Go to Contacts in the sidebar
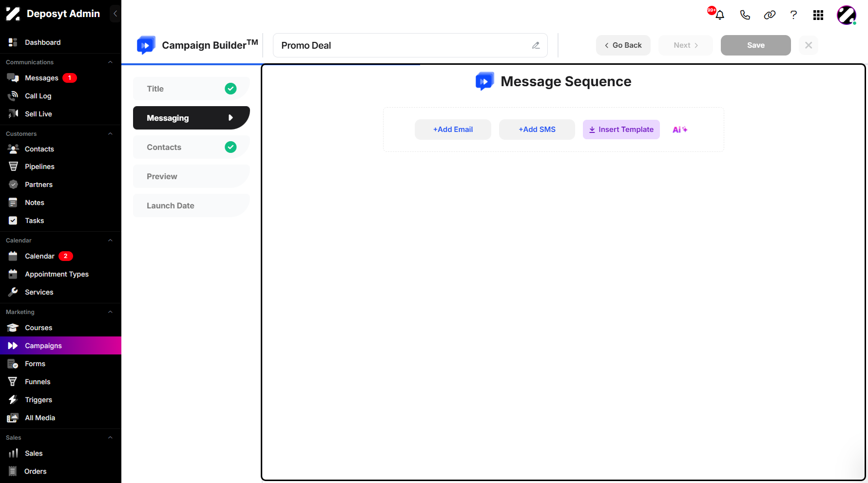This screenshot has height=483, width=868. 60,149
